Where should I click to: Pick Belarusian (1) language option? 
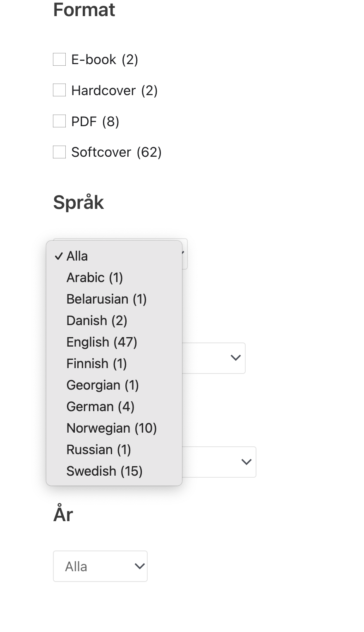click(106, 299)
